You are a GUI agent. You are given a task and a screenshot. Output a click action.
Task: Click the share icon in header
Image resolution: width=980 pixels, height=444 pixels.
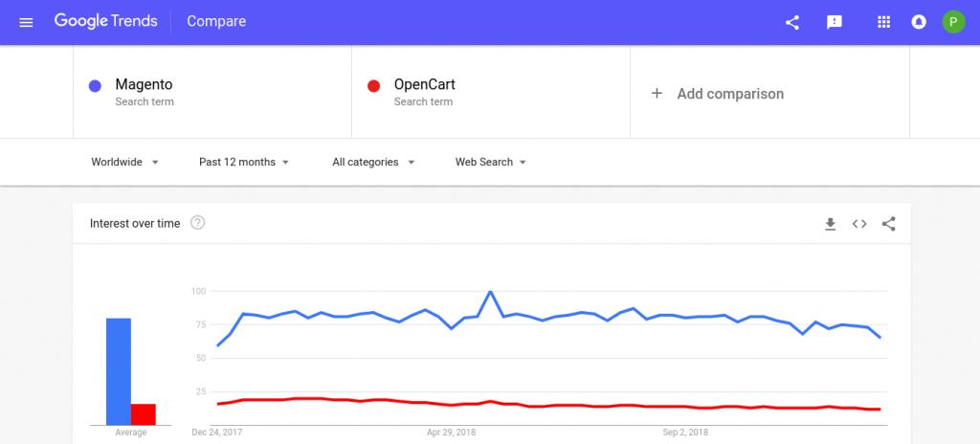(791, 23)
